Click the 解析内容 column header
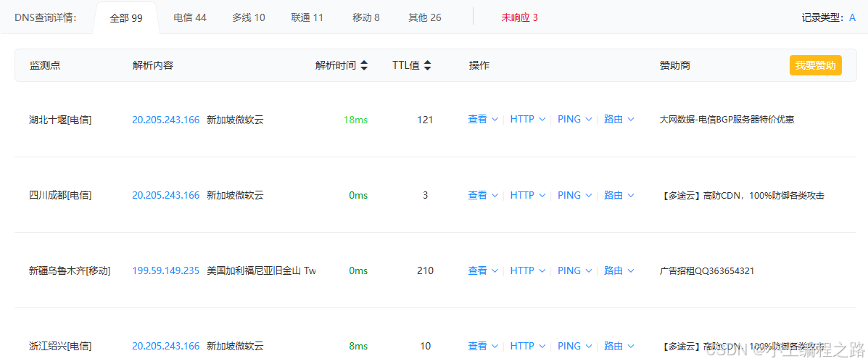 [153, 65]
